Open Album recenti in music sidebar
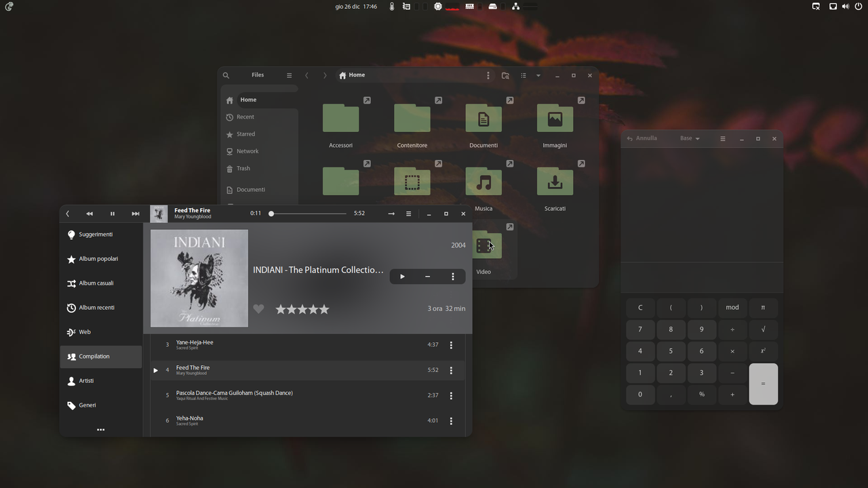 (x=101, y=308)
